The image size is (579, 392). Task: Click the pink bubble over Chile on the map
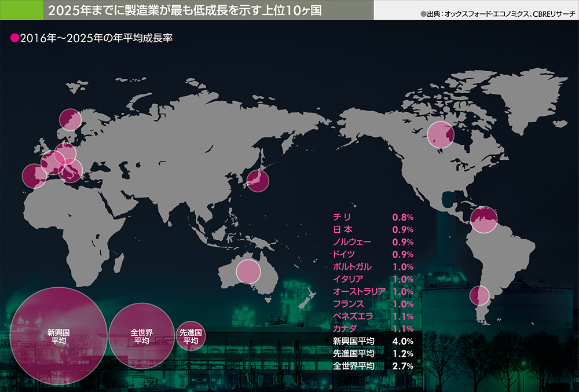click(479, 296)
